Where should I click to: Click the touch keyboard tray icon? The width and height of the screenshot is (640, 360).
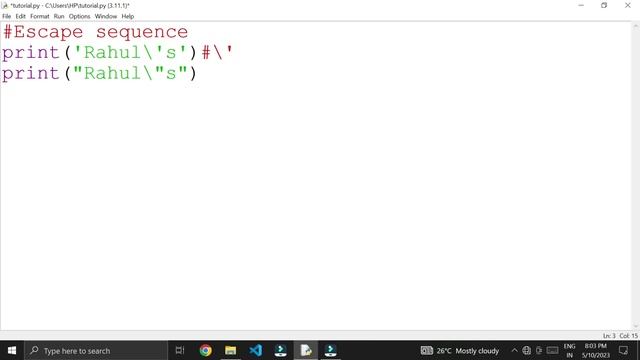pos(552,351)
